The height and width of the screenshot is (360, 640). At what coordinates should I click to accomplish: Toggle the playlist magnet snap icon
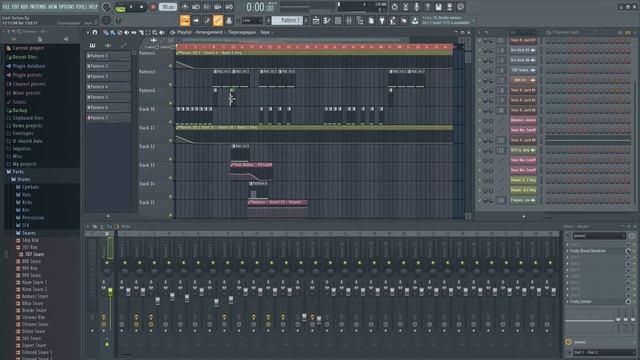(95, 32)
